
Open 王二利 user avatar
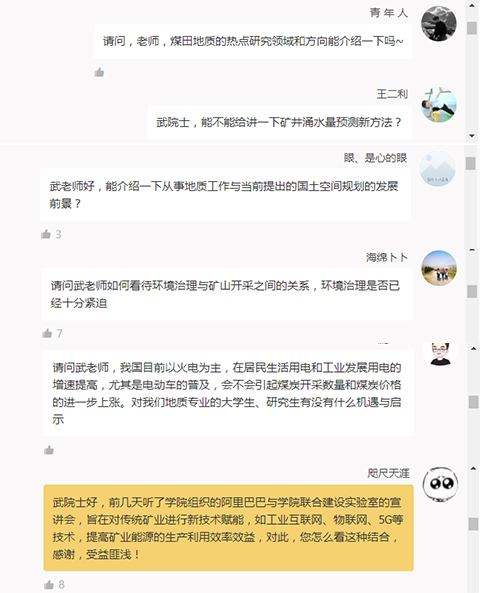[439, 105]
